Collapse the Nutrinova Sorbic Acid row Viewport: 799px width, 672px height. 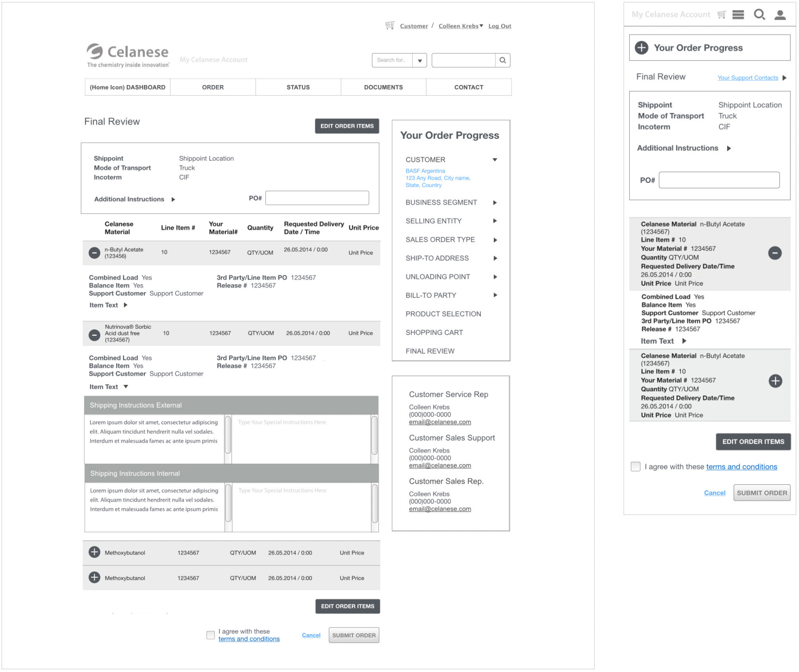[x=94, y=335]
